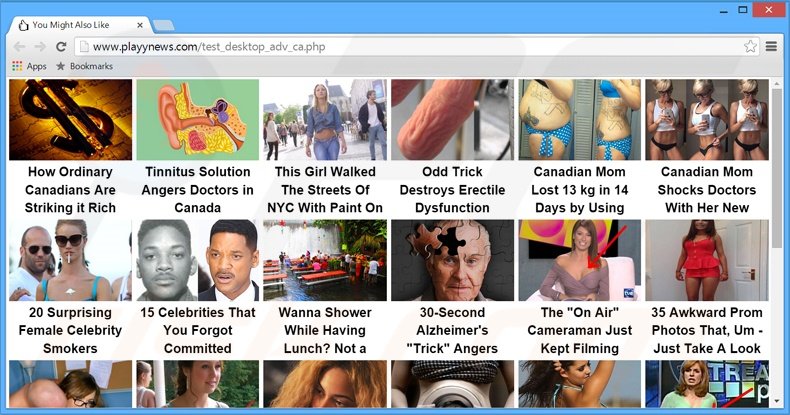Open '20 Surprising Female Celebrity Smokers' link
Viewport: 790px width, 415px height.
71,330
